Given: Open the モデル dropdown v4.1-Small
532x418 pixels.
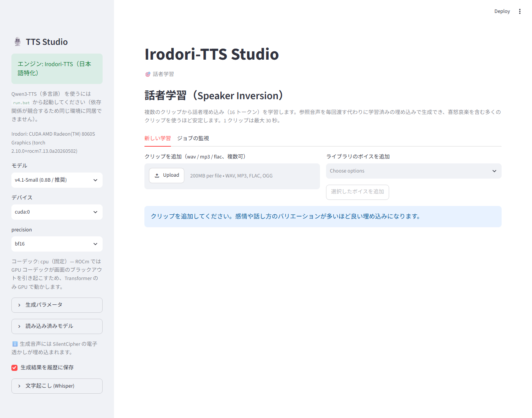Looking at the screenshot, I should [x=57, y=180].
